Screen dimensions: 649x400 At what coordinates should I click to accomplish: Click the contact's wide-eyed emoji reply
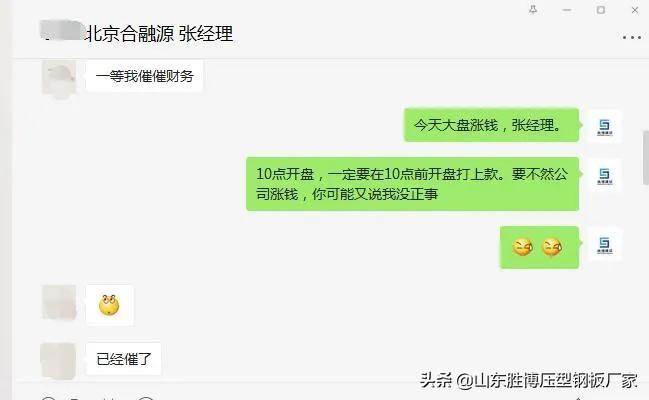109,305
